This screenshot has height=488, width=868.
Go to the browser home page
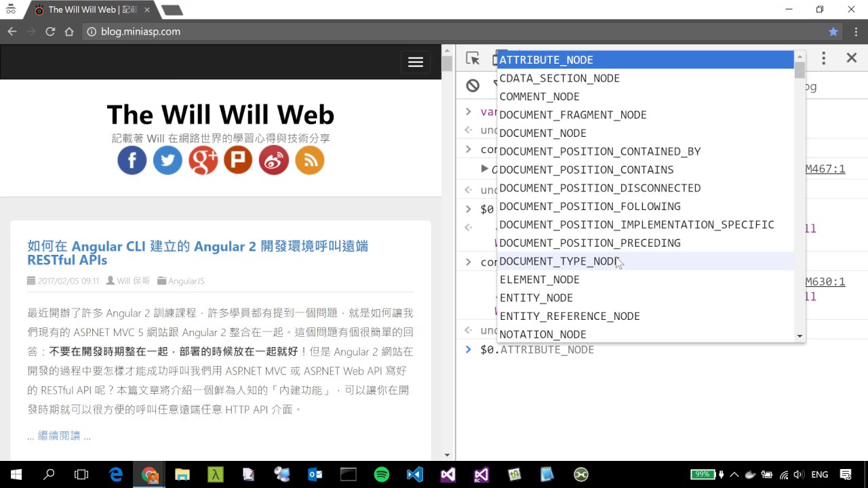[x=69, y=31]
